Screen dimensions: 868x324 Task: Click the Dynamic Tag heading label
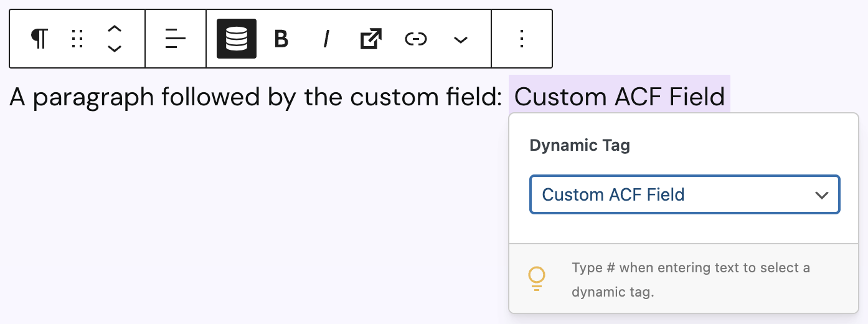click(580, 146)
